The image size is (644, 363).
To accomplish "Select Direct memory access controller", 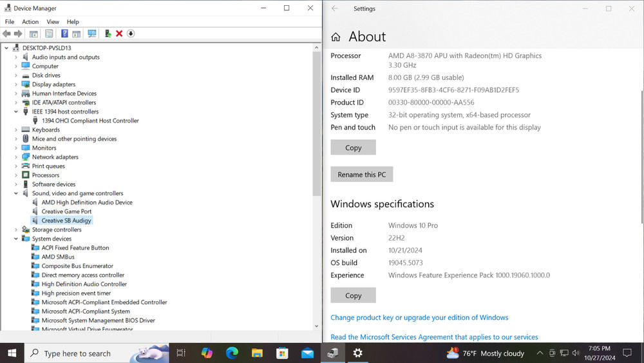I will click(x=82, y=275).
